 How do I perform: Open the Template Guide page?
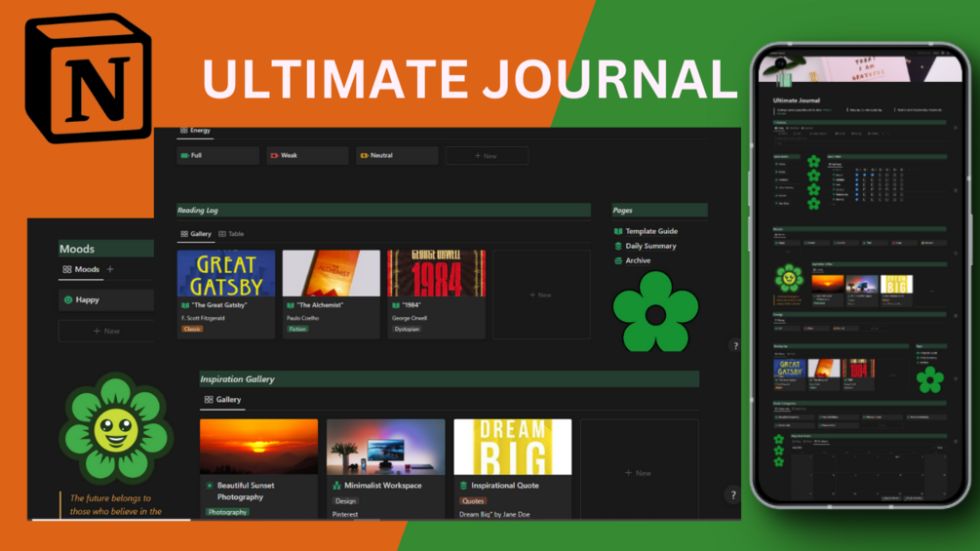651,231
